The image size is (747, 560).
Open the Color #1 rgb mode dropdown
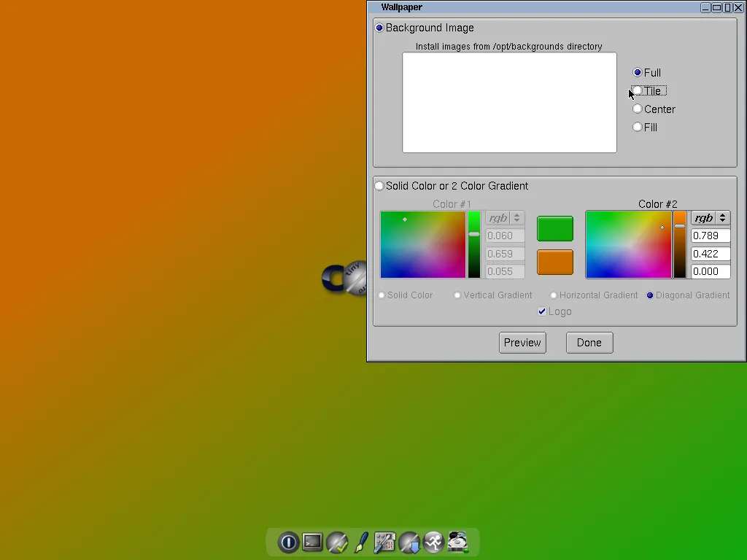point(505,218)
